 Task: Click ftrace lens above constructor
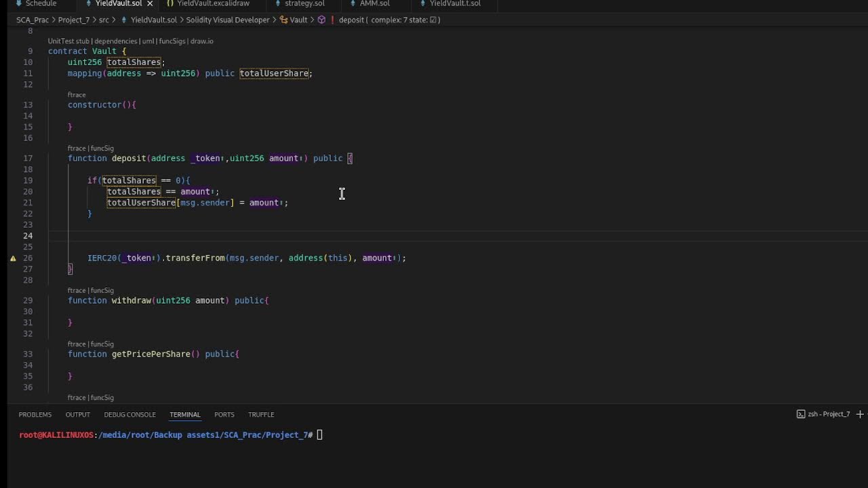pos(77,95)
